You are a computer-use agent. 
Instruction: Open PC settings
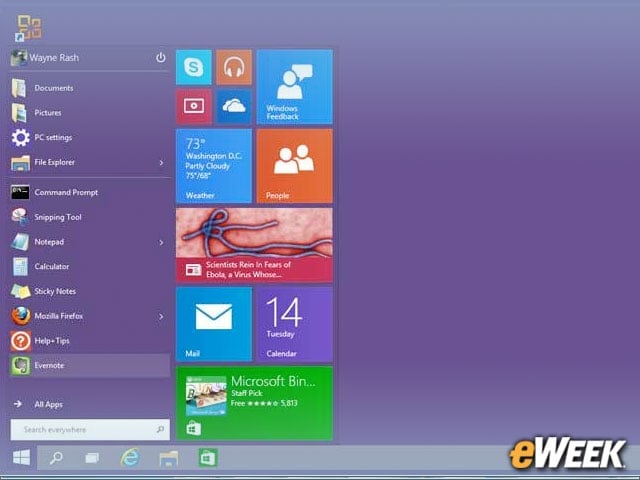(90, 138)
